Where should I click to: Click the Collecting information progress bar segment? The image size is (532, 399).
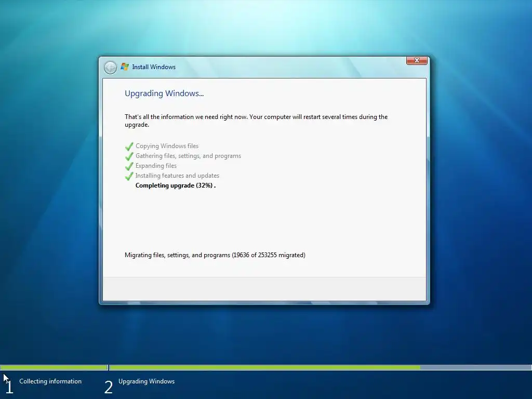(x=54, y=367)
